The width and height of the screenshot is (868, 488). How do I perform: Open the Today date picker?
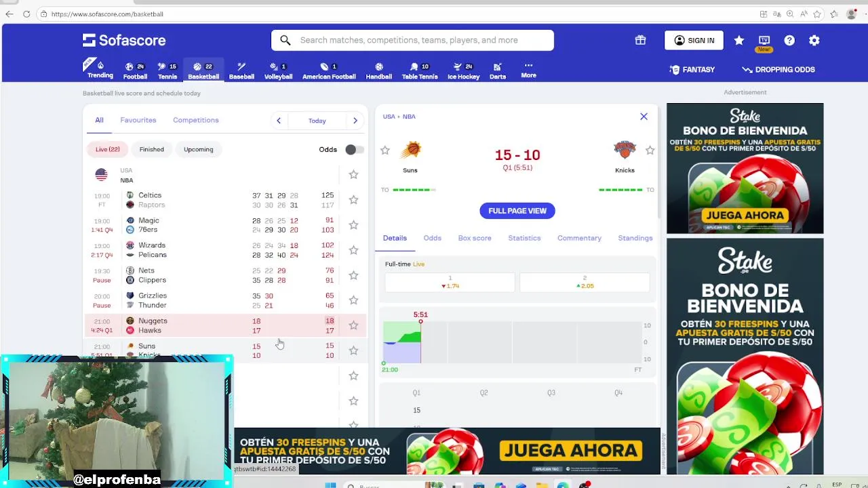[317, 121]
